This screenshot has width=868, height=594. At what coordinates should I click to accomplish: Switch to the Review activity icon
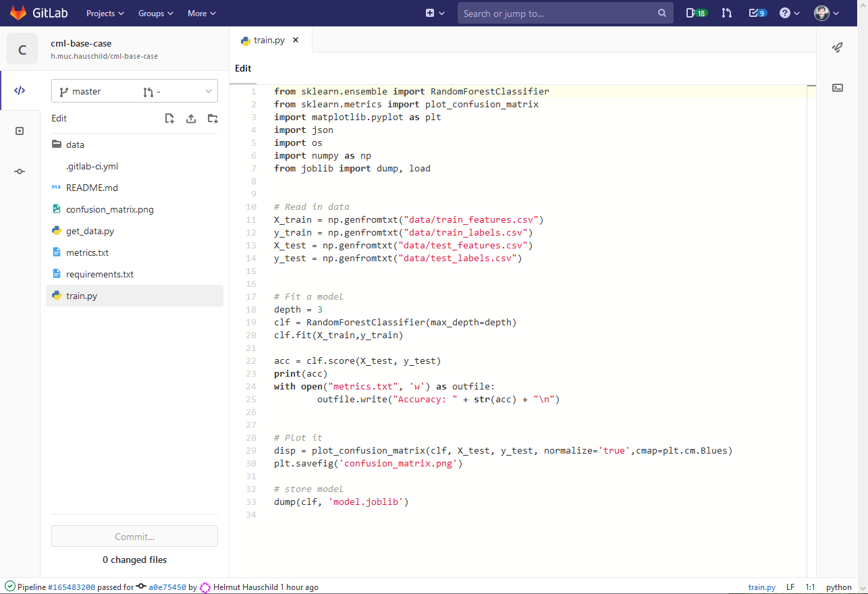point(20,131)
